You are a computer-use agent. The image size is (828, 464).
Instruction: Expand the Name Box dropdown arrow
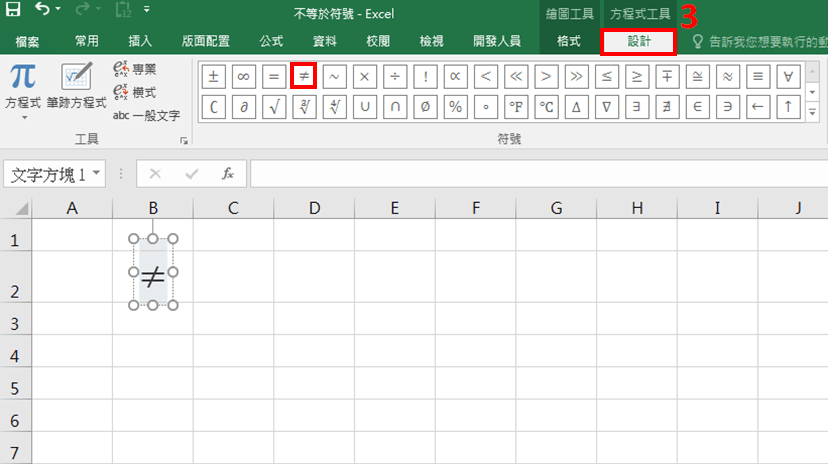[96, 174]
